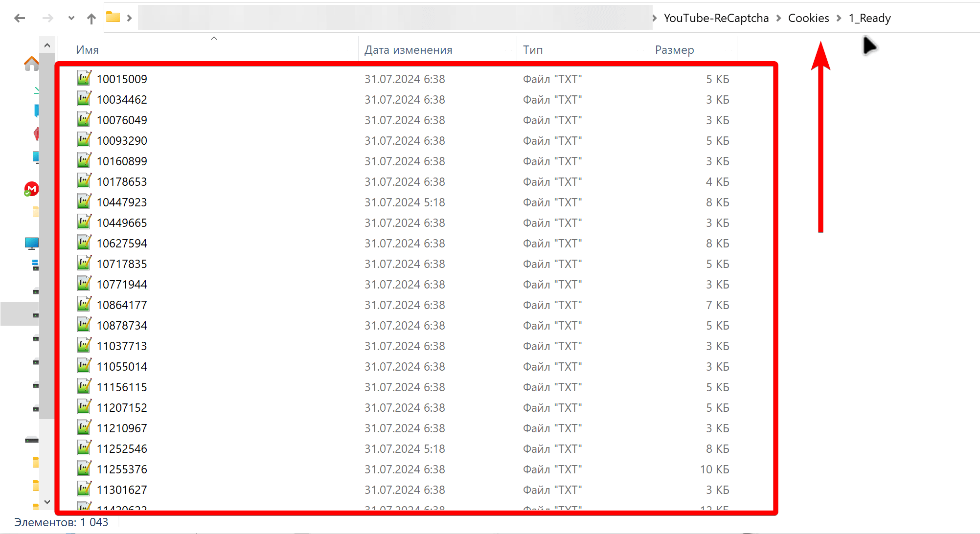This screenshot has height=534, width=980.
Task: Sort by Размер column header
Action: click(674, 50)
